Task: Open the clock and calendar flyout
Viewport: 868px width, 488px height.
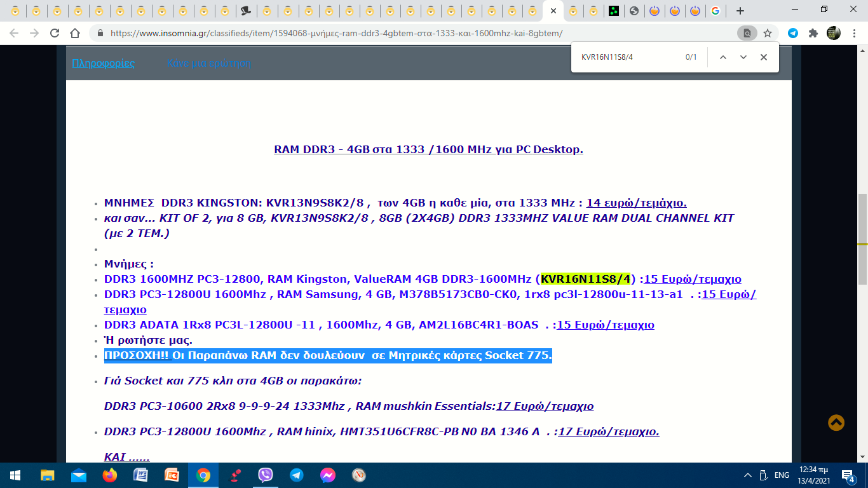Action: pos(815,475)
